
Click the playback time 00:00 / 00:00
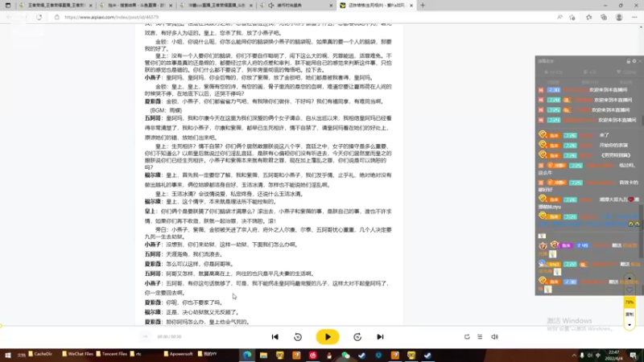click(169, 336)
